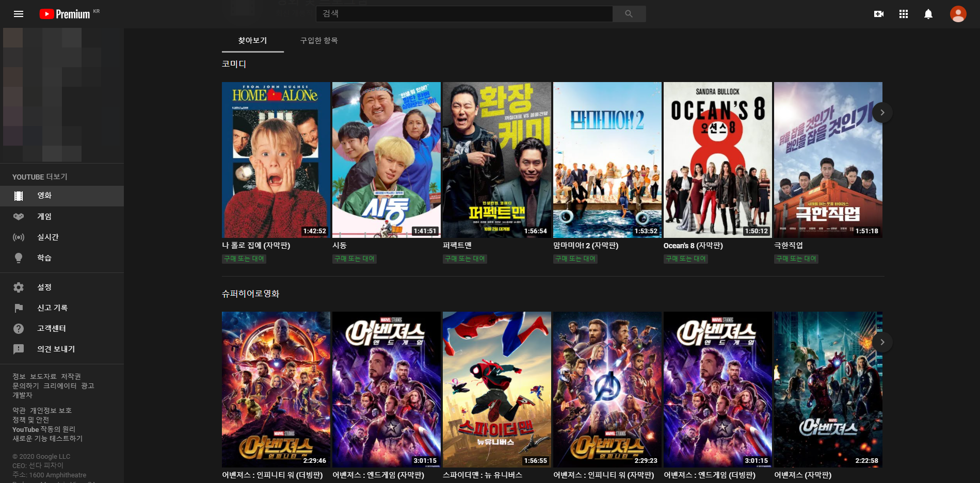Click the flag icon beside 신고 기록
The width and height of the screenshot is (980, 483).
pos(19,308)
